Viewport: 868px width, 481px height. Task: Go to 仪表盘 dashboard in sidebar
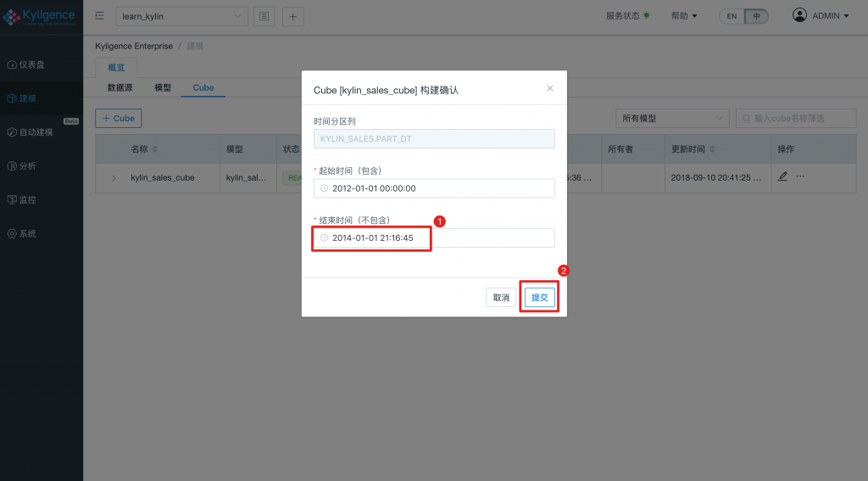tap(42, 64)
